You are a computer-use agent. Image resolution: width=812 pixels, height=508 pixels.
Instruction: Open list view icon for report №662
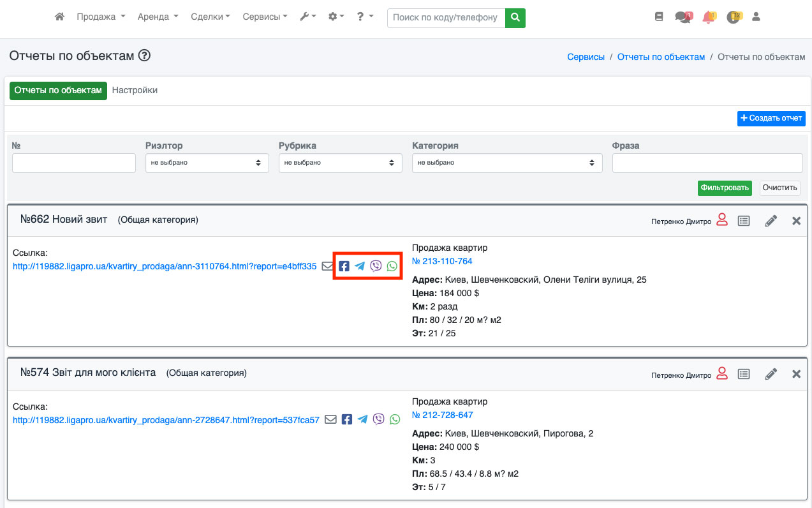click(x=744, y=221)
